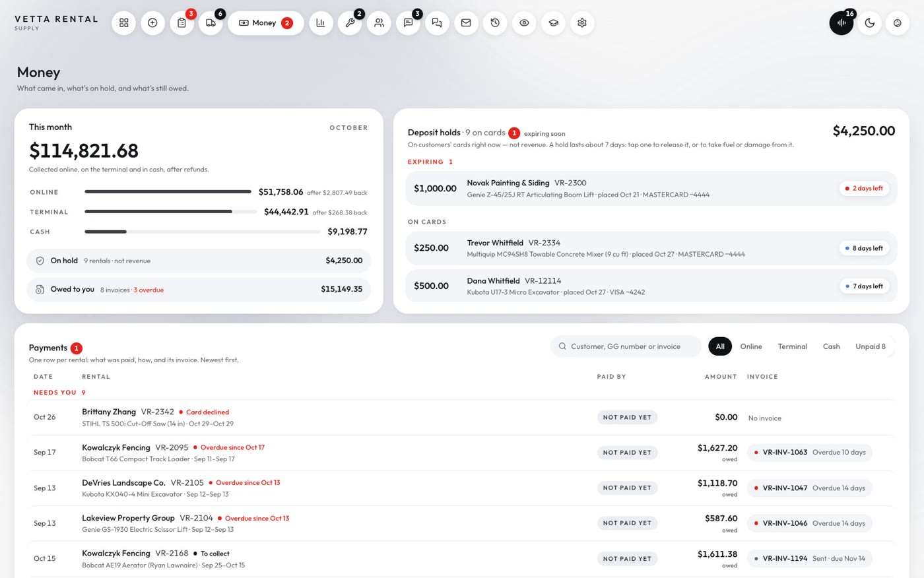924x578 pixels.
Task: Open invoice VR-INV-1046
Action: 810,523
